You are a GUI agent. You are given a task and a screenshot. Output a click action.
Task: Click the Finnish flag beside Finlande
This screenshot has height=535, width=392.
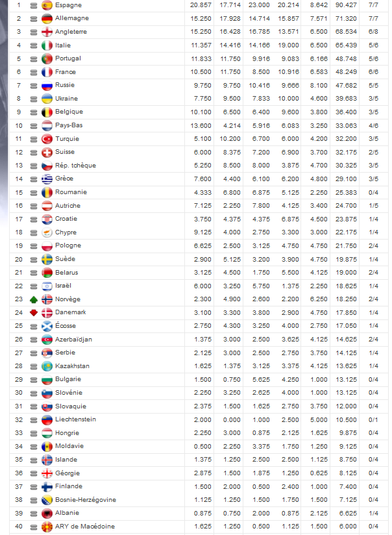(47, 486)
